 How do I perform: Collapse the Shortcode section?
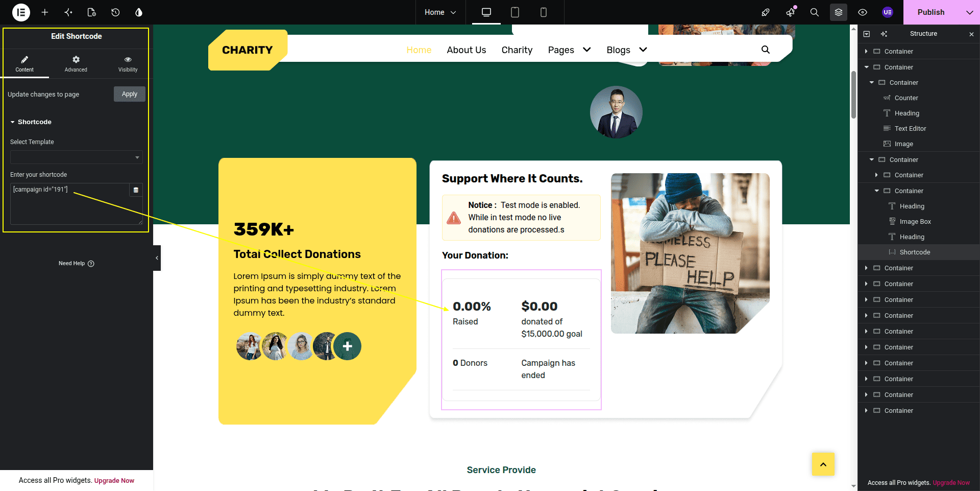point(31,122)
